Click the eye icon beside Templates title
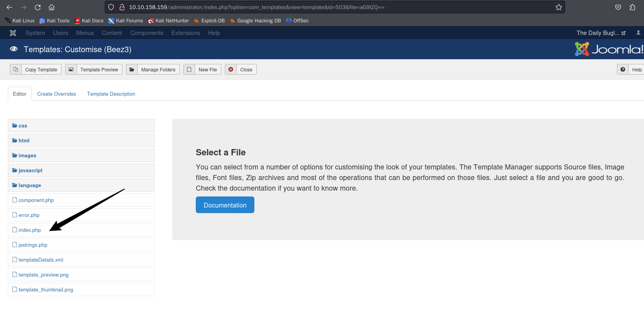Screen dimensions: 644x315 14,49
